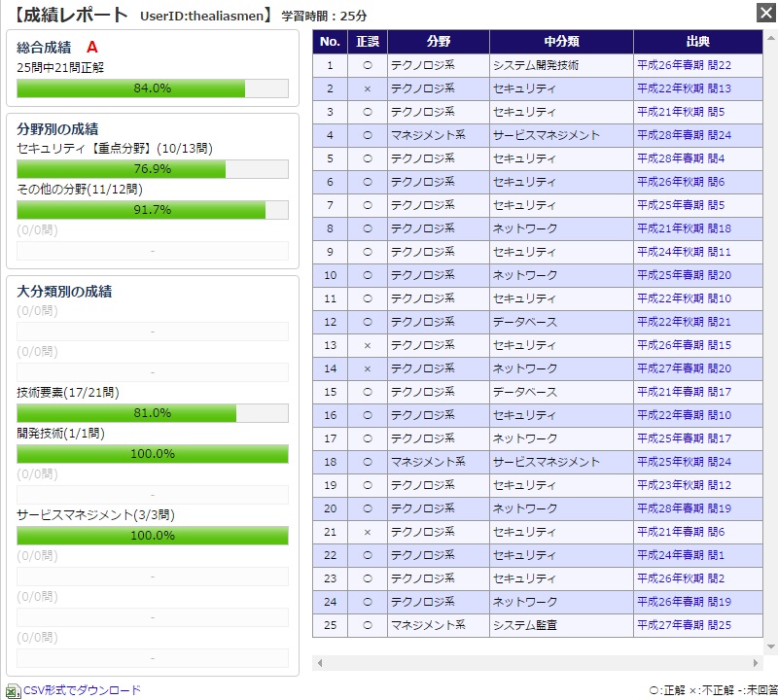Click the 正誤 column header
Screen dimensions: 778x700
[368, 42]
